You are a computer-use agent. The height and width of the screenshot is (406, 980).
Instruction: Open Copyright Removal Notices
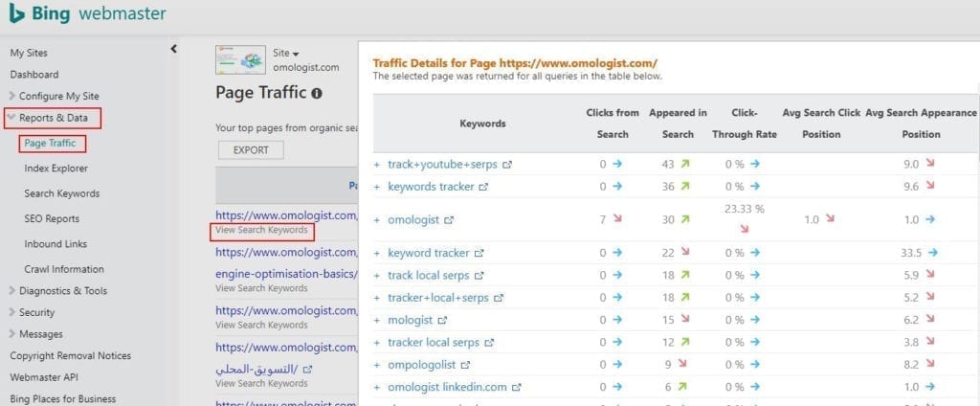click(71, 356)
